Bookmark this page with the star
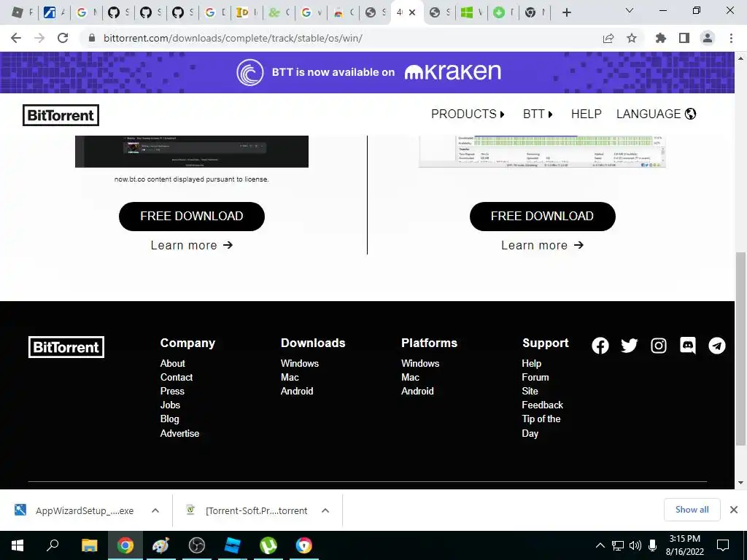The image size is (747, 560). pos(632,38)
